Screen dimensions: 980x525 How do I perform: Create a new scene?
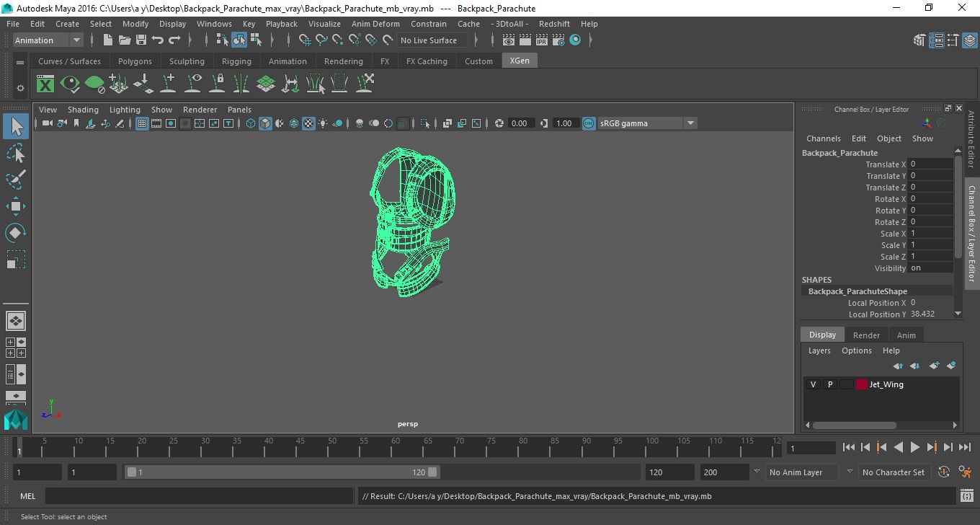tap(108, 40)
